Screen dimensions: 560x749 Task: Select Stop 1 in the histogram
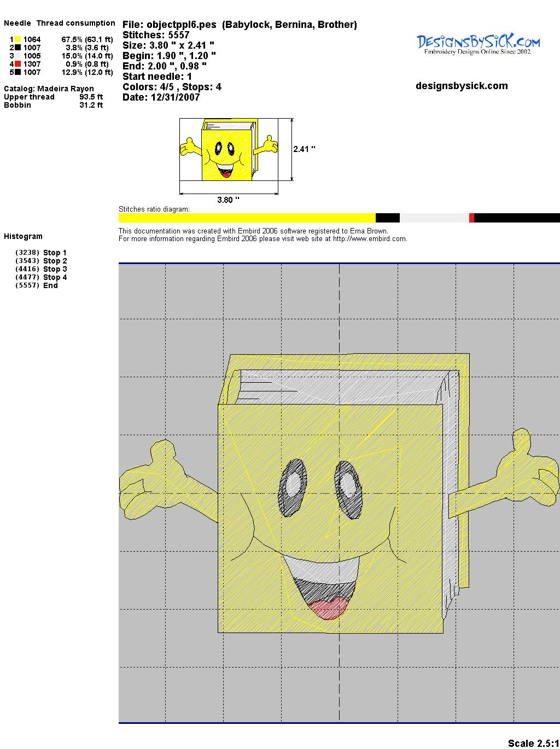point(55,253)
